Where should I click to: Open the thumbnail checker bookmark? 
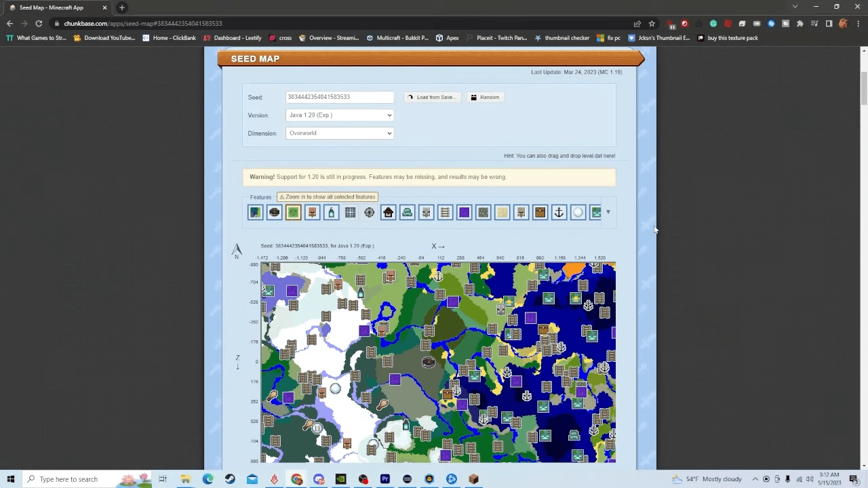click(561, 38)
